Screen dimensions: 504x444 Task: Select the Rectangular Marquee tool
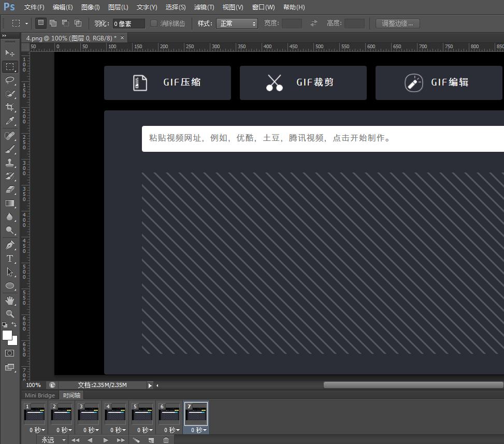(x=9, y=67)
